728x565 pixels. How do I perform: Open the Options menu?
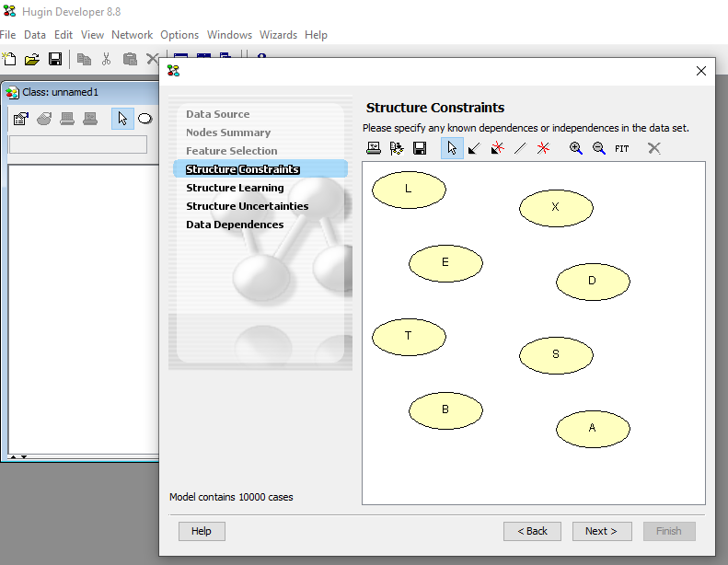pyautogui.click(x=179, y=35)
